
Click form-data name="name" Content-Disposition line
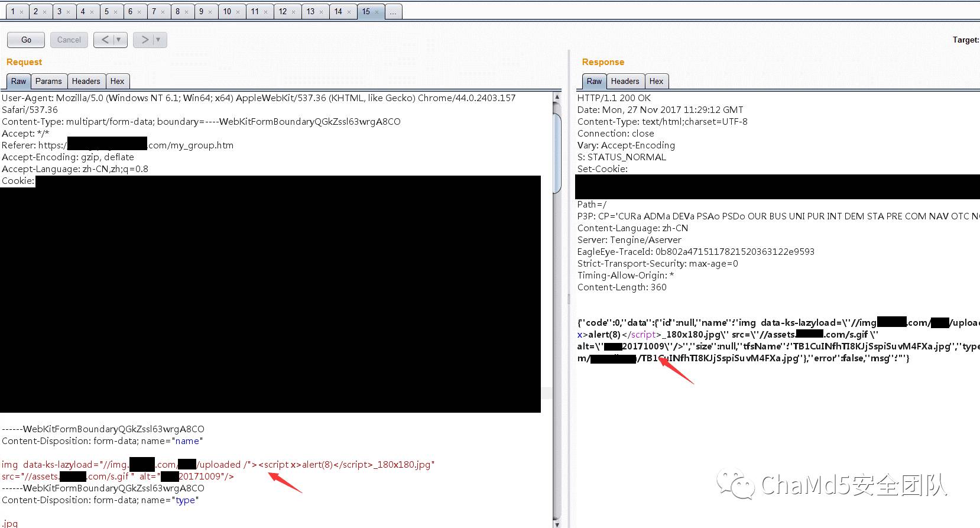click(x=102, y=441)
